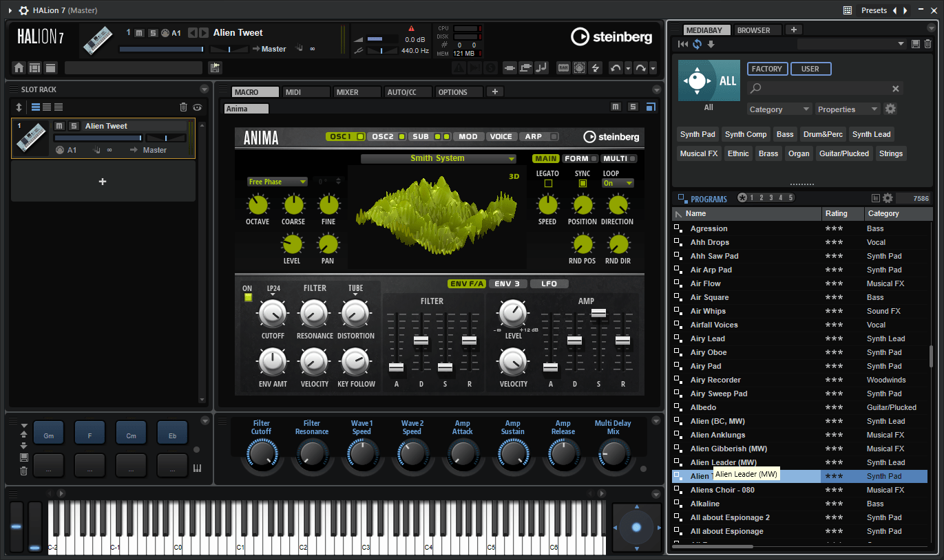Click the MediaBay refresh results icon

697,44
